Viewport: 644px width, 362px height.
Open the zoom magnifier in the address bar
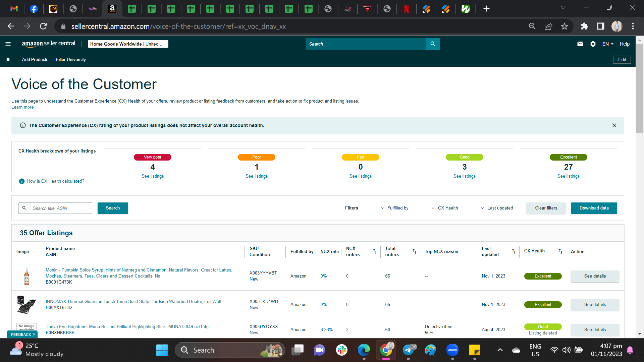pos(532,26)
